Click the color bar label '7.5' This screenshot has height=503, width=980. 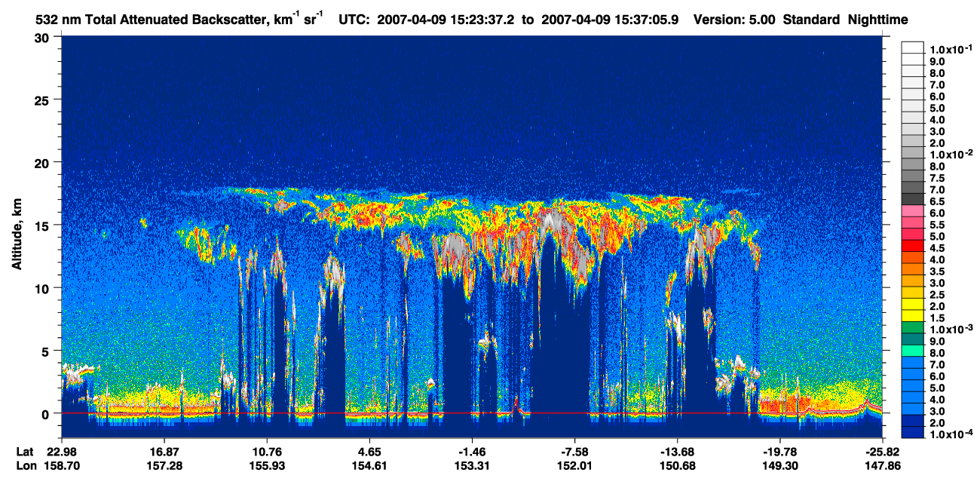point(937,178)
